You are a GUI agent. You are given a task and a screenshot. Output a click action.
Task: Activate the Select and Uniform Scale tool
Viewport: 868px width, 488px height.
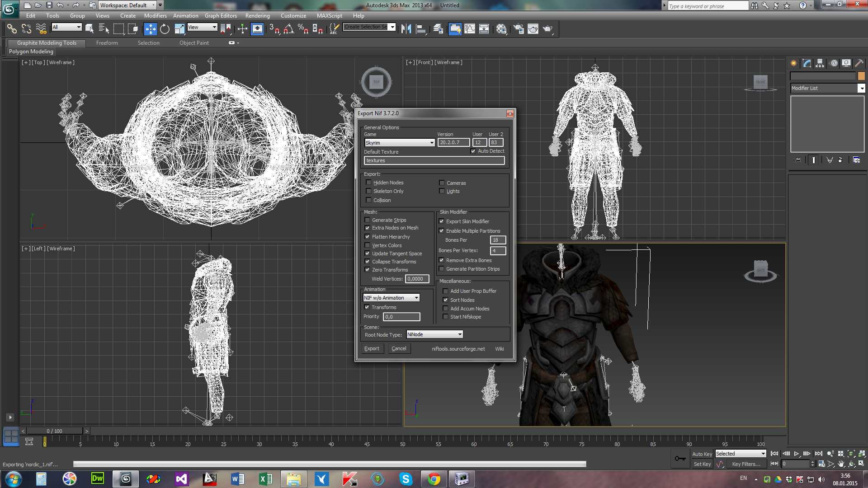coord(179,29)
